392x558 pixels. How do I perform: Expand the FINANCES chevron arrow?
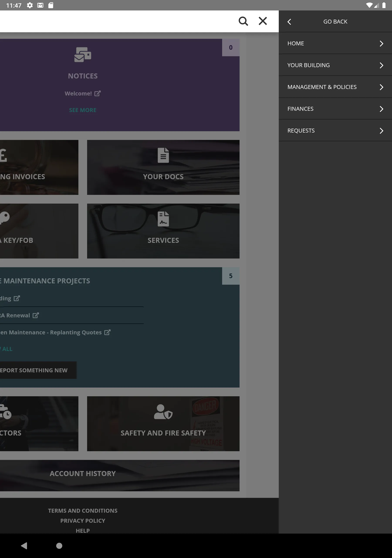[381, 109]
